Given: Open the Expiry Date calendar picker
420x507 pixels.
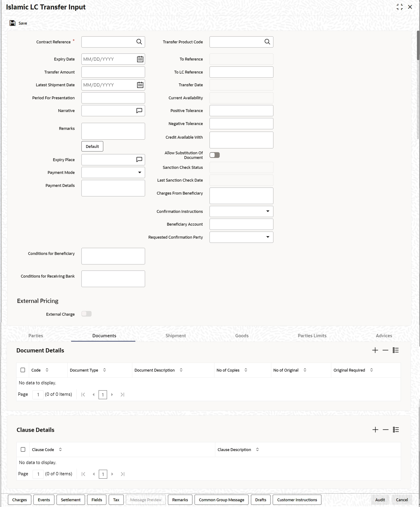Looking at the screenshot, I should pos(140,59).
